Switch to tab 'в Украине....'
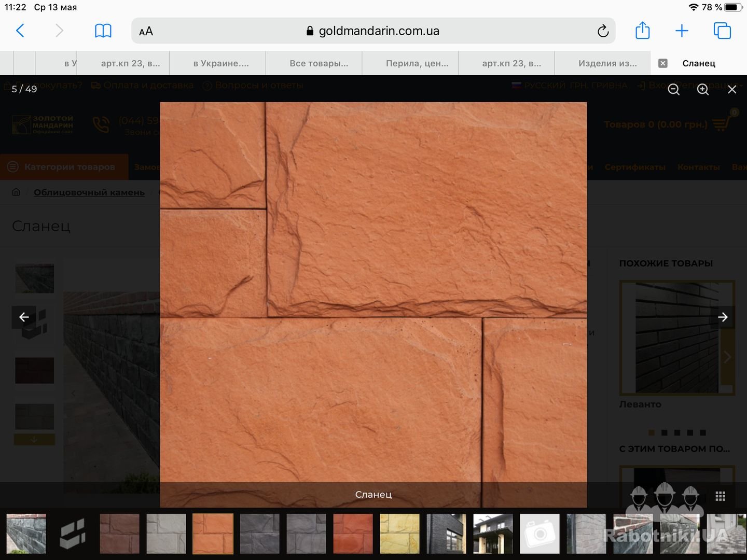Image resolution: width=747 pixels, height=560 pixels. 221,63
